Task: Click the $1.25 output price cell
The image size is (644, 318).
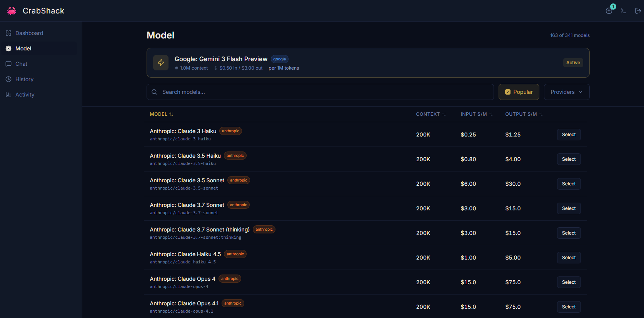Action: click(513, 135)
